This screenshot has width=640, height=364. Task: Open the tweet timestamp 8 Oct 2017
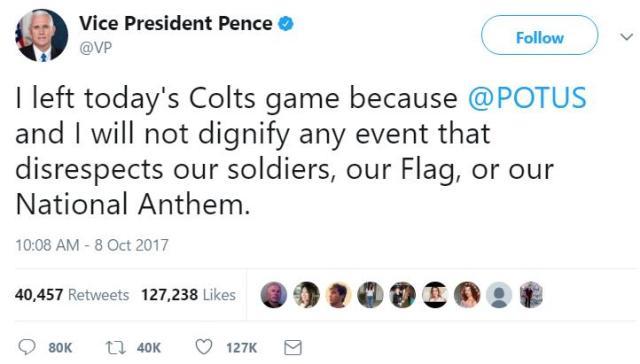[92, 245]
